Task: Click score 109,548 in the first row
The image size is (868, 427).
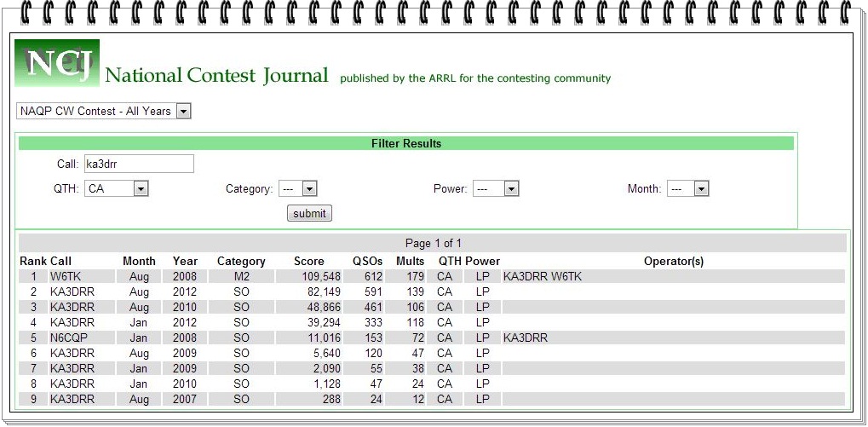Action: point(321,276)
